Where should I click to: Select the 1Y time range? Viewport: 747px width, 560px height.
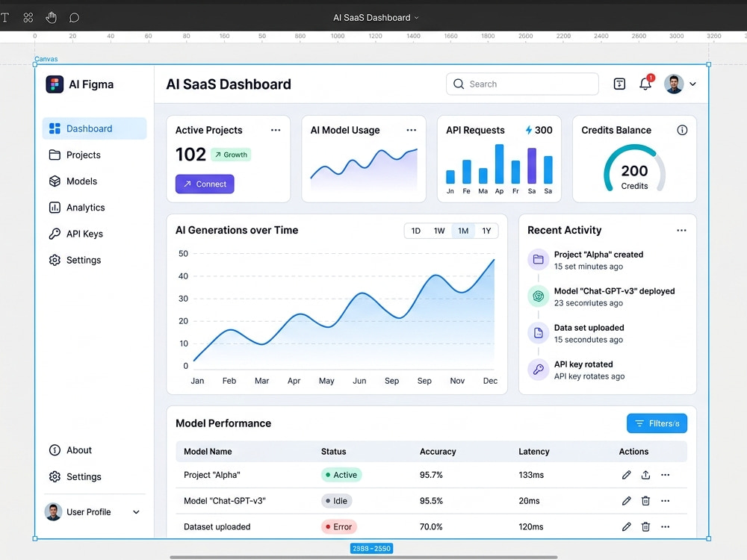coord(486,231)
